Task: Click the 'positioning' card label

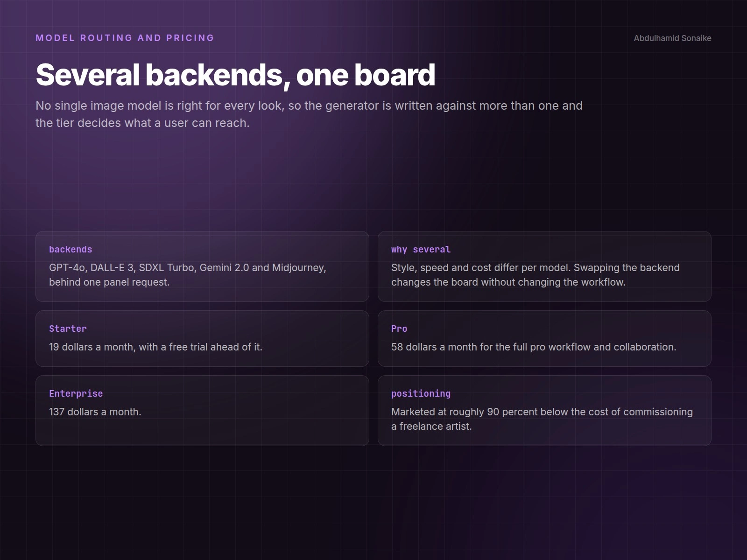Action: coord(421,393)
